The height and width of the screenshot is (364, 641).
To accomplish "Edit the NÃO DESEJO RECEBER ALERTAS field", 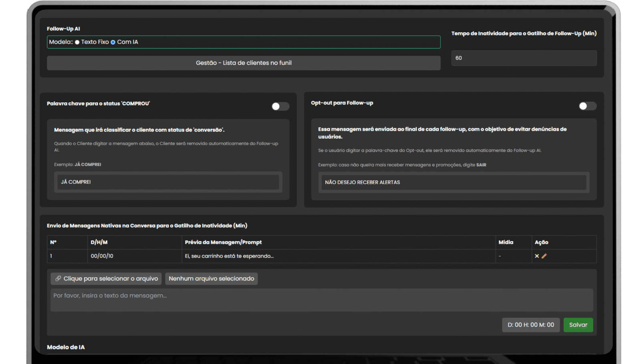I will 454,182.
